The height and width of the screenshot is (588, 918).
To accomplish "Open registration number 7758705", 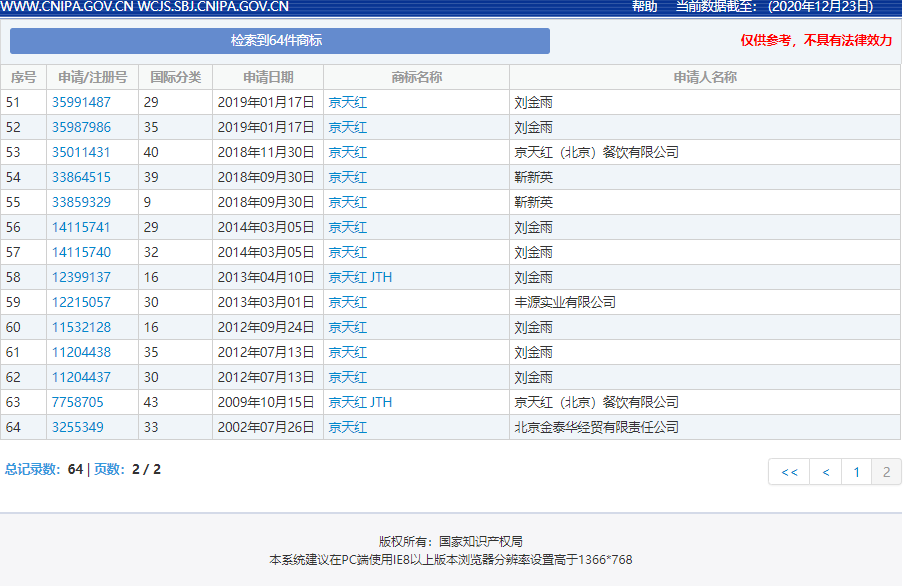I will click(77, 402).
